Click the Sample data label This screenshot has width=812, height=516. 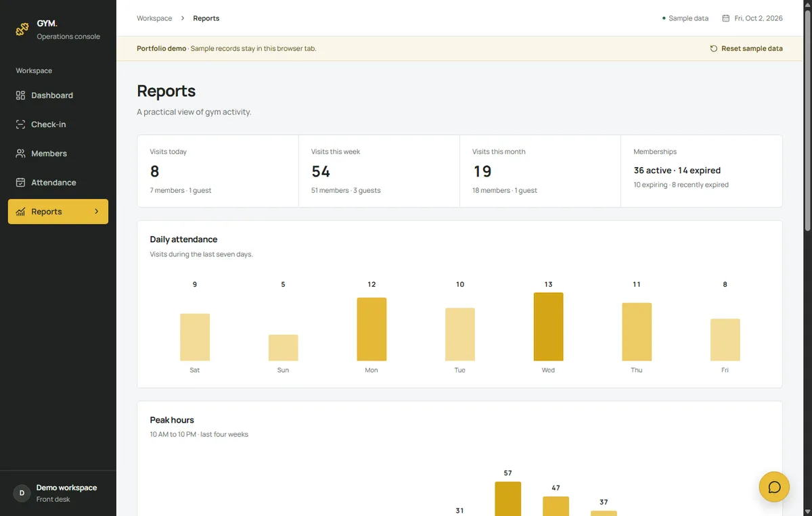pos(688,18)
